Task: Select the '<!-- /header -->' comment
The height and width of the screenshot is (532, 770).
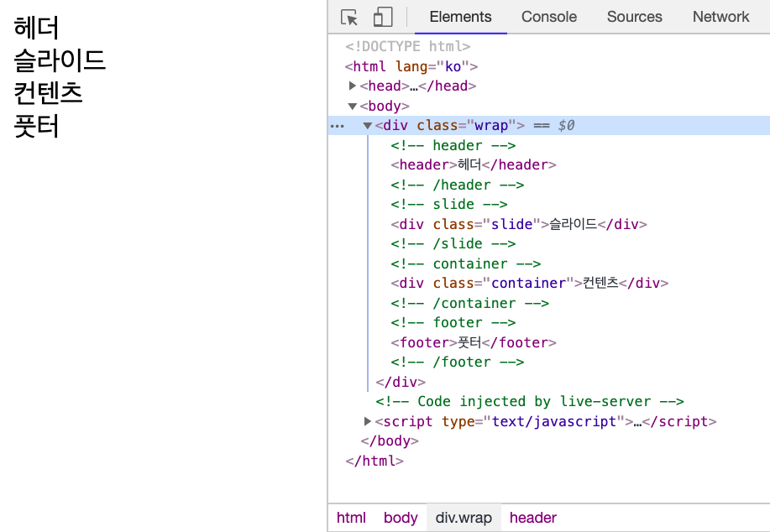Action: click(x=457, y=185)
